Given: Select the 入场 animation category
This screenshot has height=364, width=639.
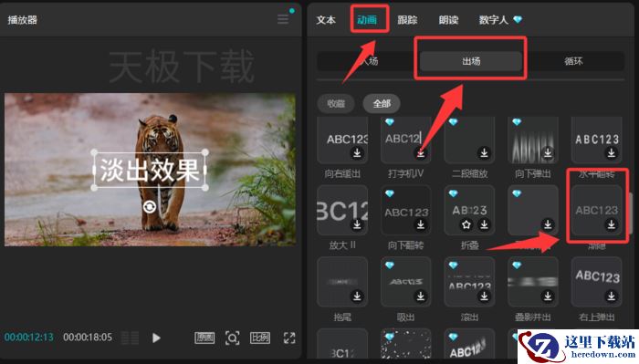Looking at the screenshot, I should click(368, 61).
